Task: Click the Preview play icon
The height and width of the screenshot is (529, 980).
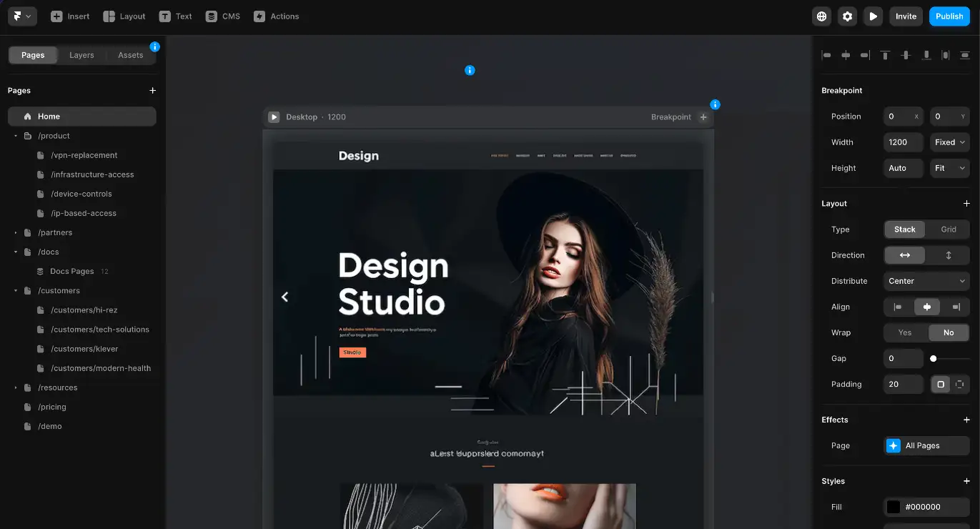Action: (x=873, y=16)
